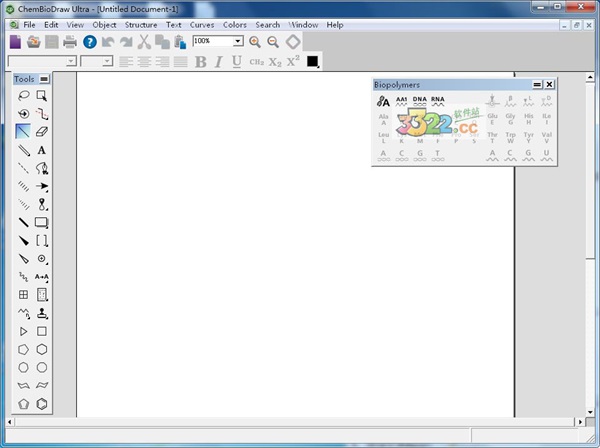The width and height of the screenshot is (600, 448).
Task: Select the Solid Bond tool
Action: point(24,132)
